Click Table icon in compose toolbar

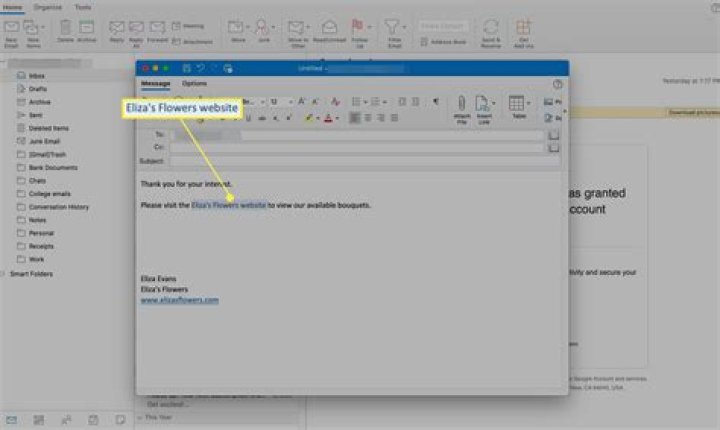[516, 103]
